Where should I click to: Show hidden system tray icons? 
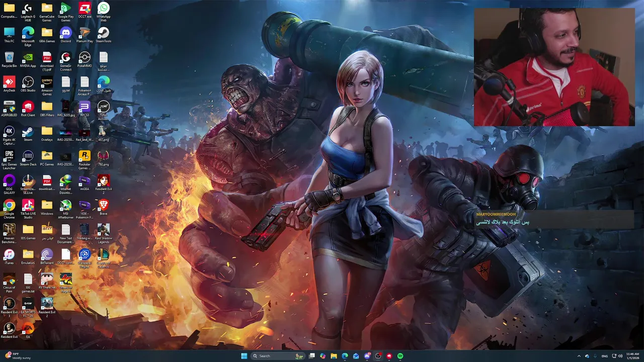[x=579, y=356]
